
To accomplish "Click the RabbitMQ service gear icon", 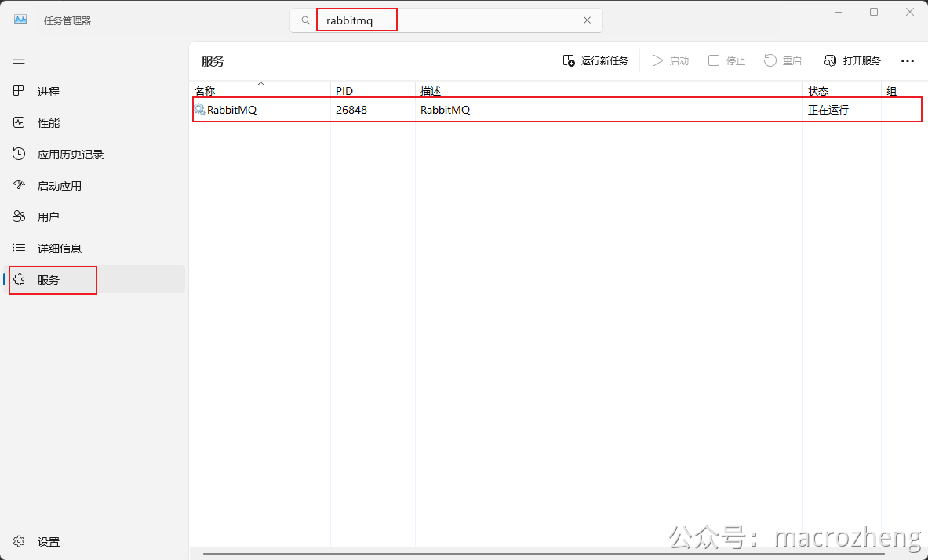I will point(200,110).
